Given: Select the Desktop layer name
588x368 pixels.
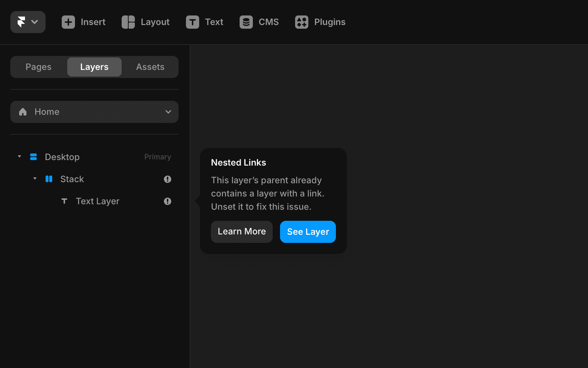Looking at the screenshot, I should (62, 157).
